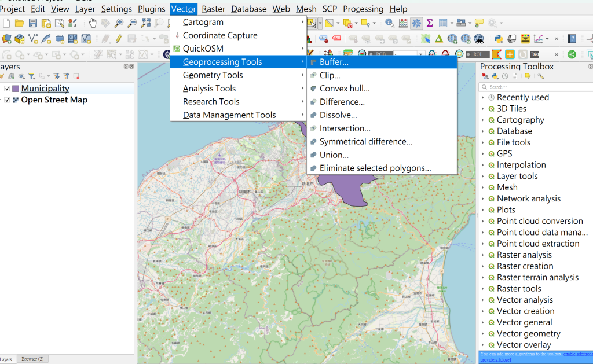Open Processing Toolbox history clock icon
The height and width of the screenshot is (364, 593).
(x=505, y=76)
